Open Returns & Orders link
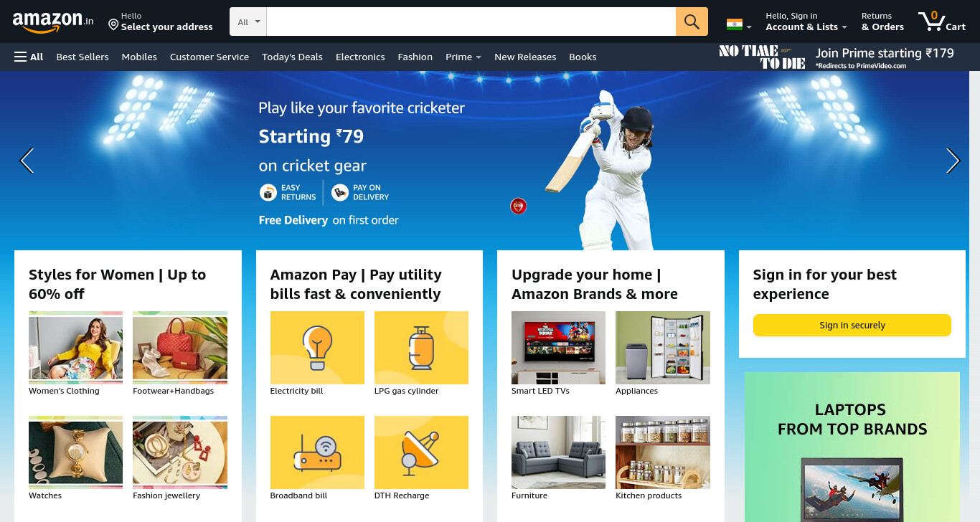Viewport: 980px width, 522px height. coord(882,22)
